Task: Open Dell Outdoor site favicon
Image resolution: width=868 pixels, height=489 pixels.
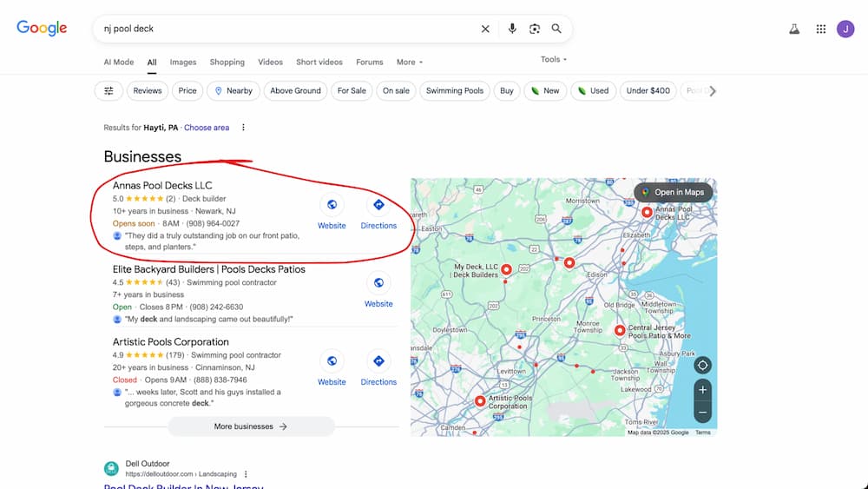Action: 111,468
